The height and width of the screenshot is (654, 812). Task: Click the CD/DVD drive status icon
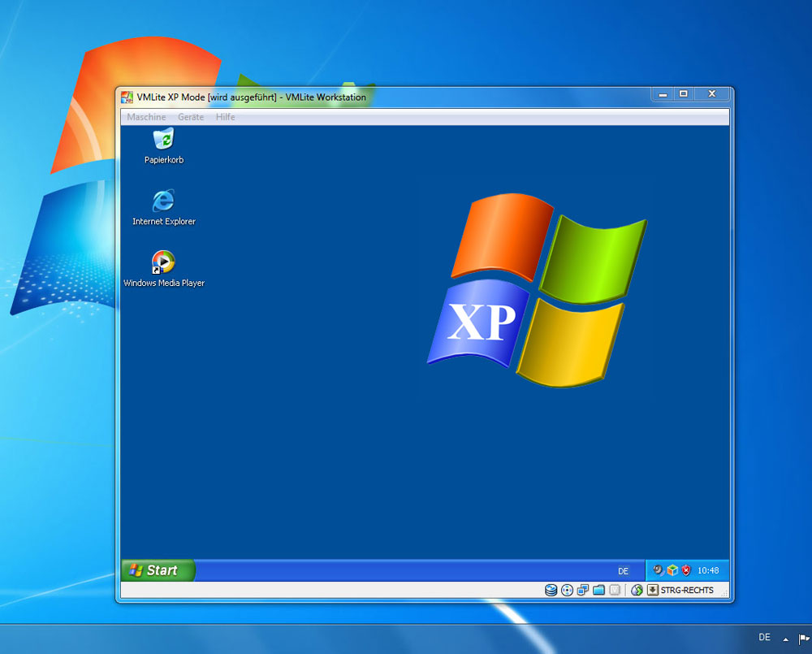[x=567, y=591]
